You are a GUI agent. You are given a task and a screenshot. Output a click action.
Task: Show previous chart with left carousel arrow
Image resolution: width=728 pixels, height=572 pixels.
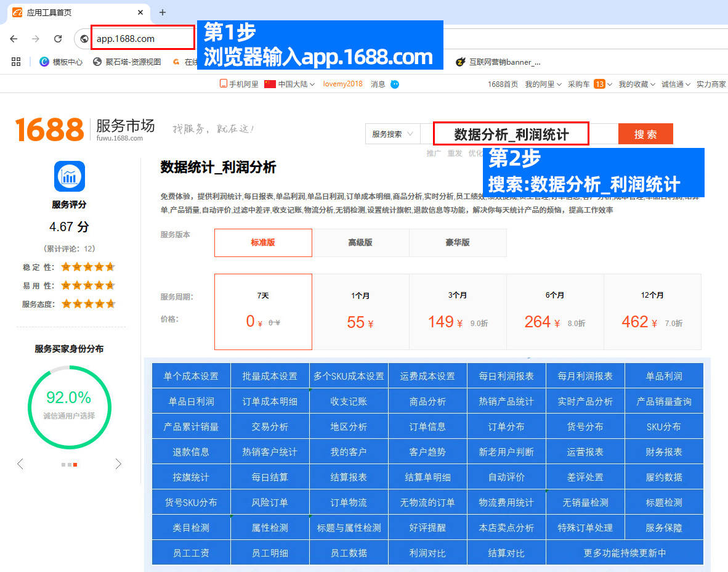20,464
